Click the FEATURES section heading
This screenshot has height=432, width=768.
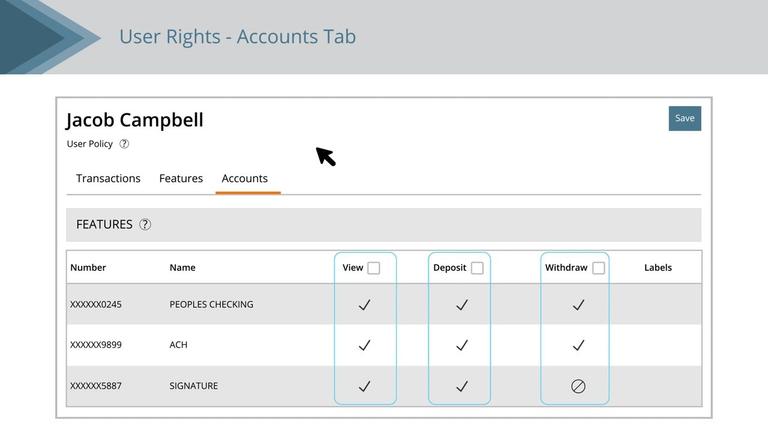(104, 224)
